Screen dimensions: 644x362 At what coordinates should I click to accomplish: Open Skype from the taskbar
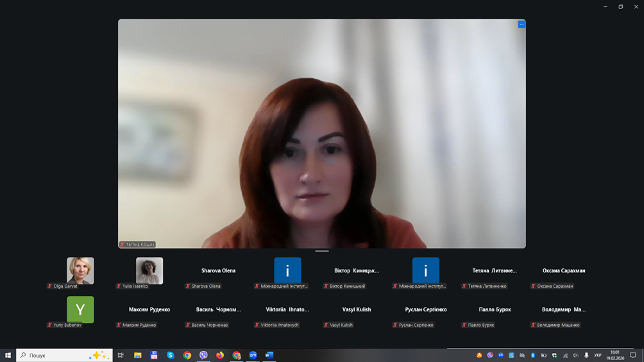[x=171, y=355]
